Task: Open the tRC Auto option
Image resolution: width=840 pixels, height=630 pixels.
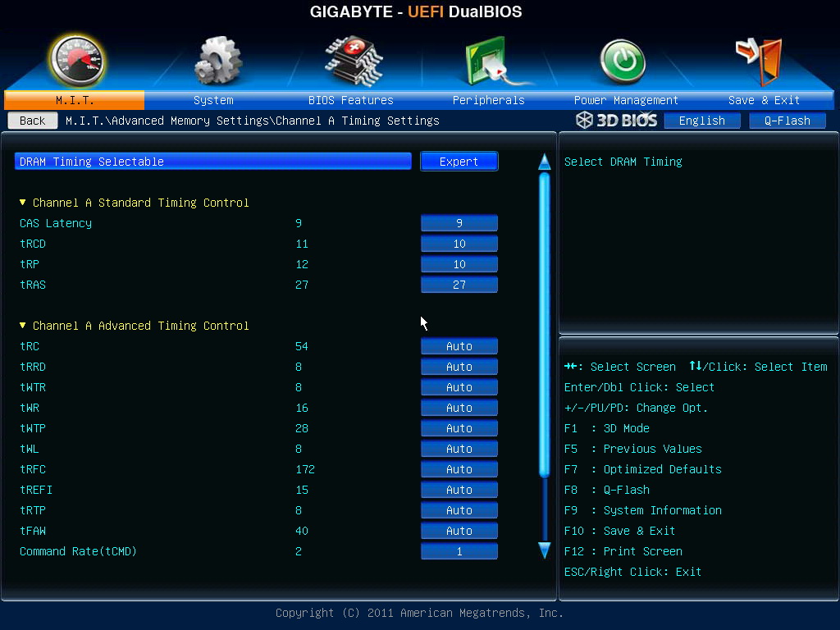Action: pyautogui.click(x=459, y=346)
